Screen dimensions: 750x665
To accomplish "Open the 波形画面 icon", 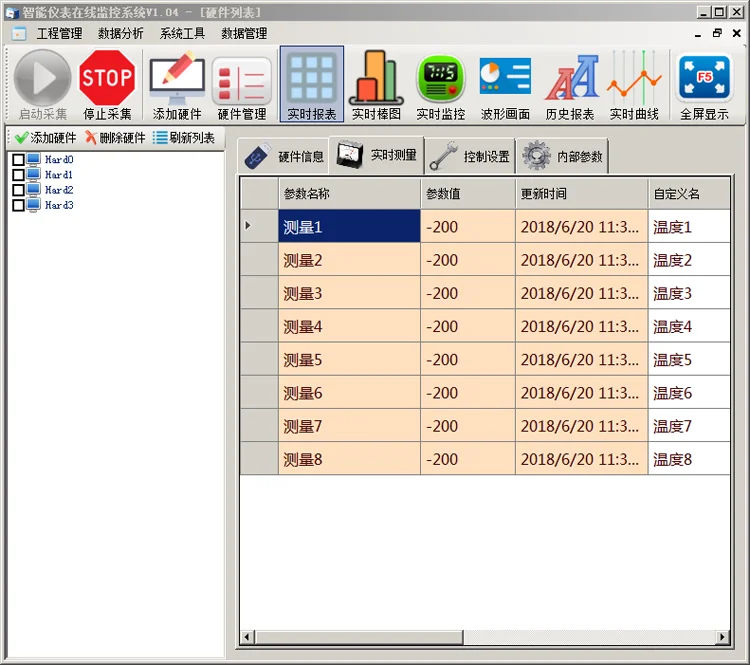I will point(505,77).
